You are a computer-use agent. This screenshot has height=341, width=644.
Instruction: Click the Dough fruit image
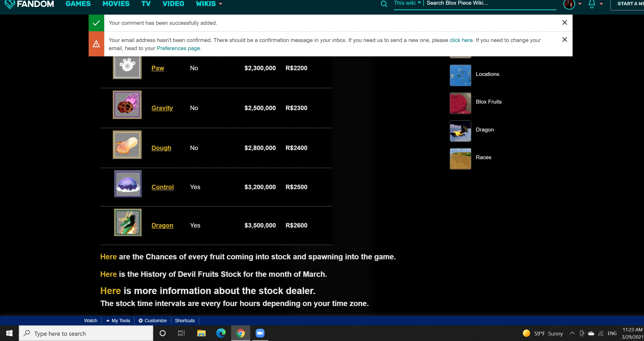[x=127, y=145]
